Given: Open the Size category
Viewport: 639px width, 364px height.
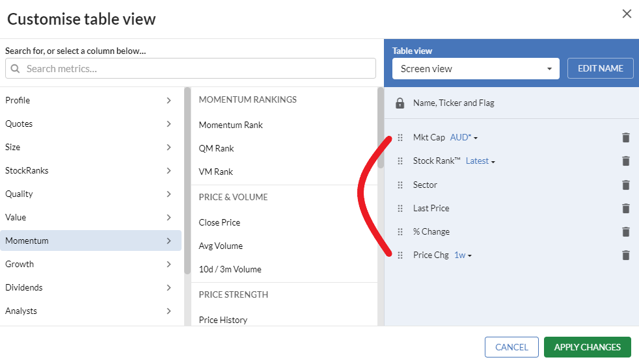Looking at the screenshot, I should [90, 147].
